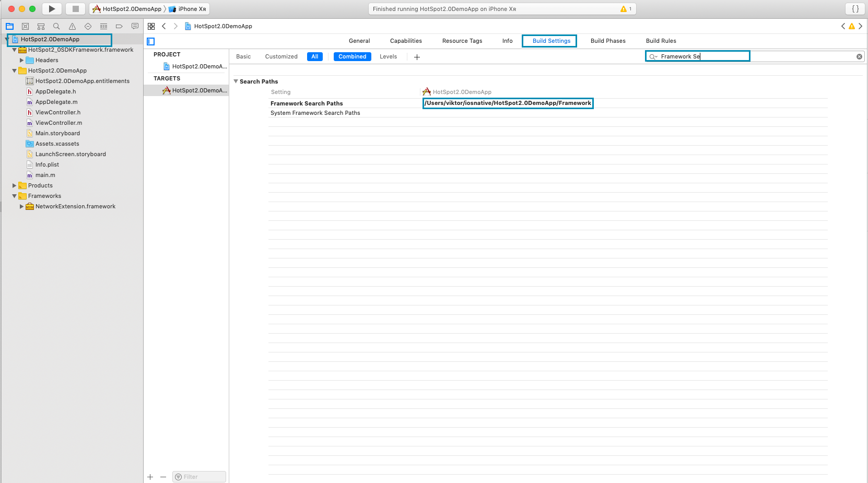Open the code snippet library braces button
The width and height of the screenshot is (868, 483).
tap(855, 9)
